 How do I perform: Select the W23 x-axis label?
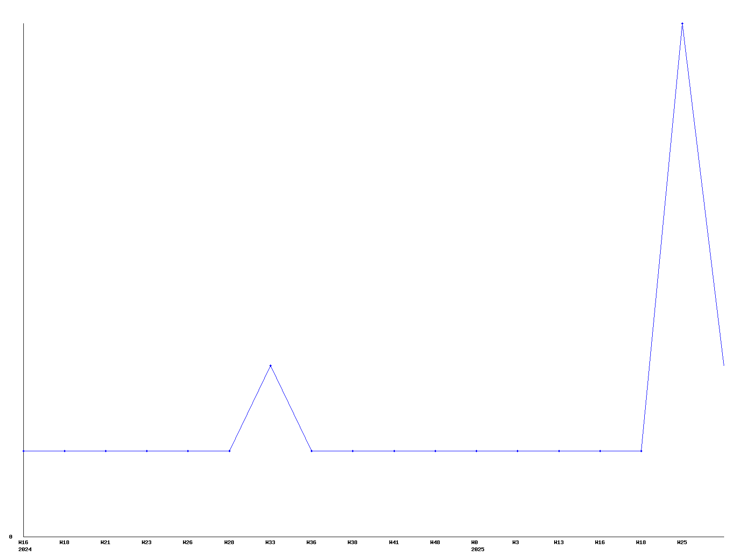(147, 542)
